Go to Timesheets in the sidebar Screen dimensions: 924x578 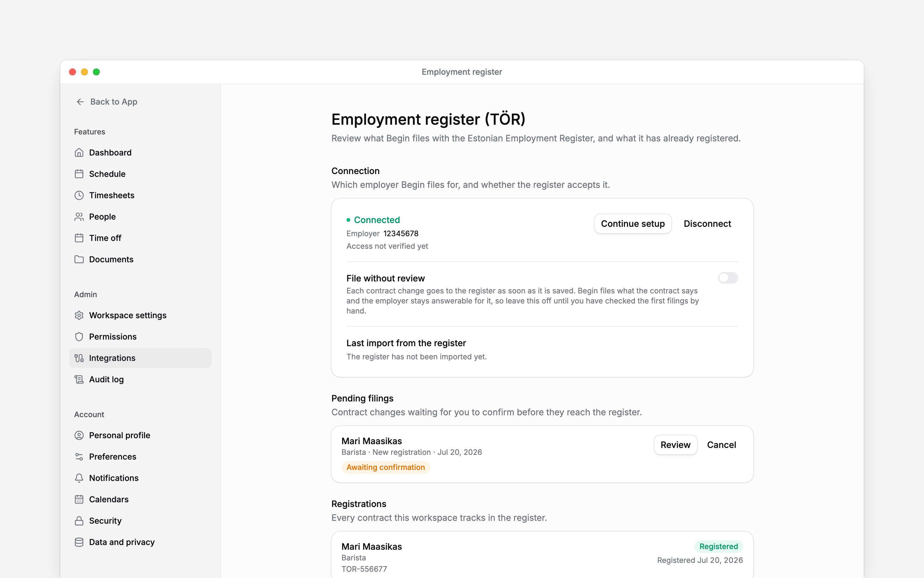point(140,195)
